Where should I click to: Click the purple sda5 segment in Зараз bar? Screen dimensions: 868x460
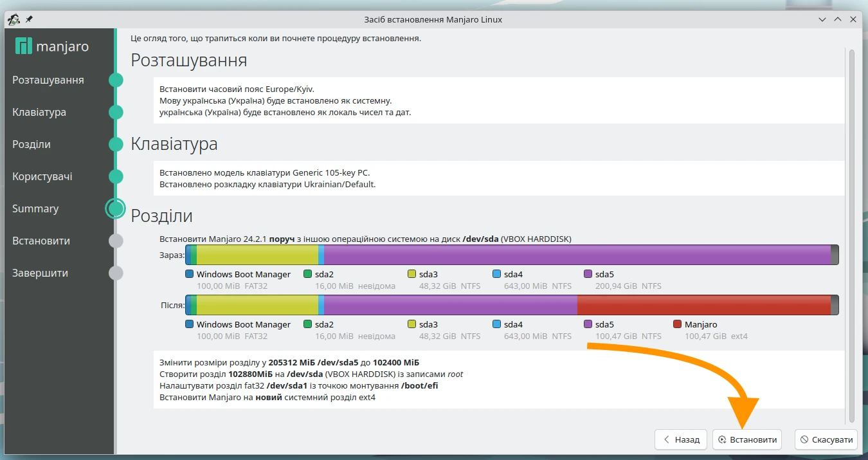point(577,255)
